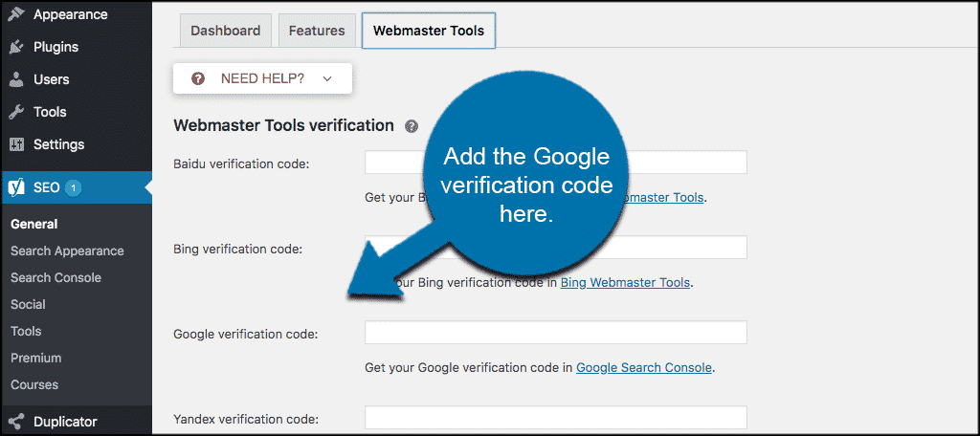This screenshot has height=436, width=980.
Task: Click the Google verification code field
Action: [555, 333]
